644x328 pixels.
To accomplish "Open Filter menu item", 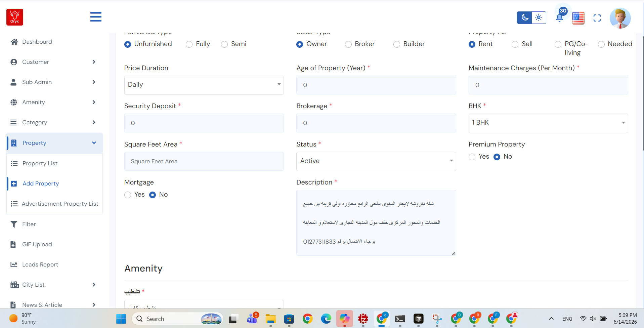I will pos(29,224).
